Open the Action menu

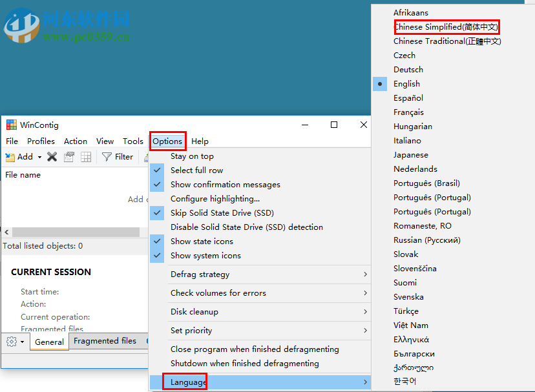click(x=76, y=141)
